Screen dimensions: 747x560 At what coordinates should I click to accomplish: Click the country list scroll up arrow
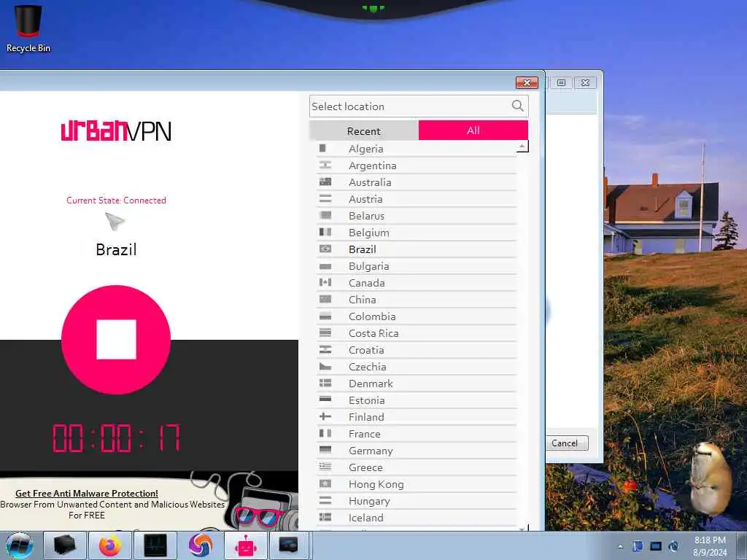click(522, 146)
